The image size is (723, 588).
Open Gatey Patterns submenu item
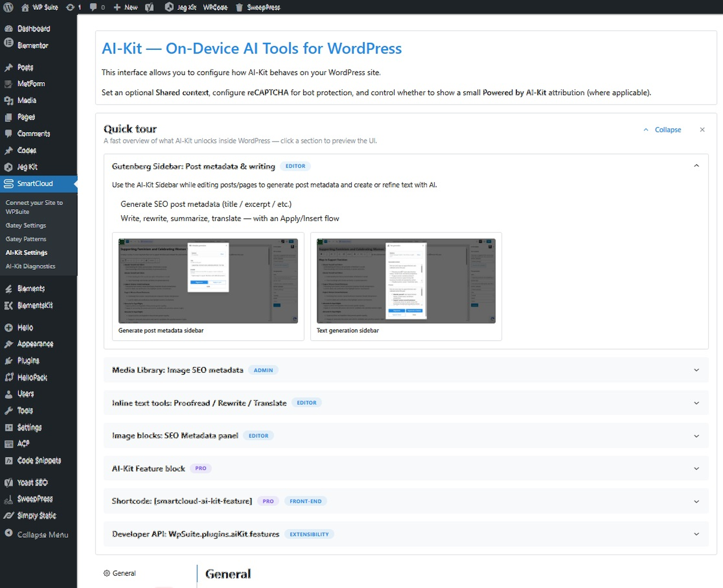pos(26,239)
